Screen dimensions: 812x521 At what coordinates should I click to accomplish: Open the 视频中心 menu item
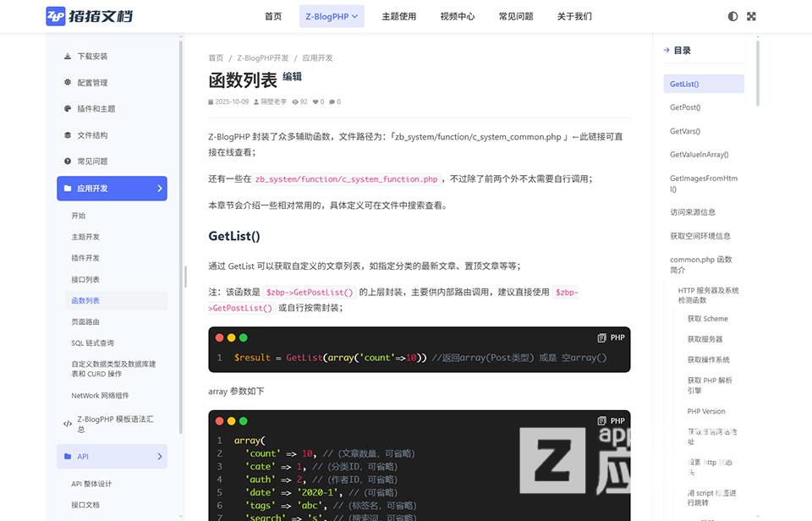click(458, 15)
